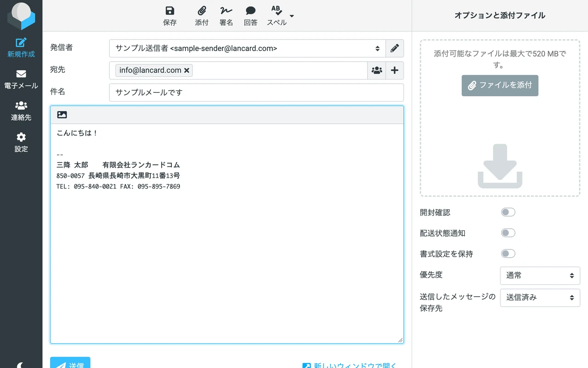Open 回答 responses toolbar button

(250, 16)
